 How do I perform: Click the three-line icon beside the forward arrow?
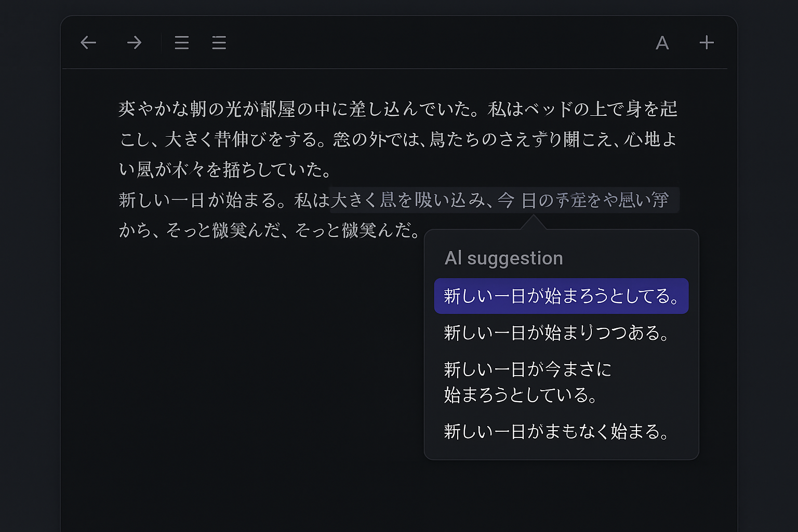coord(181,43)
